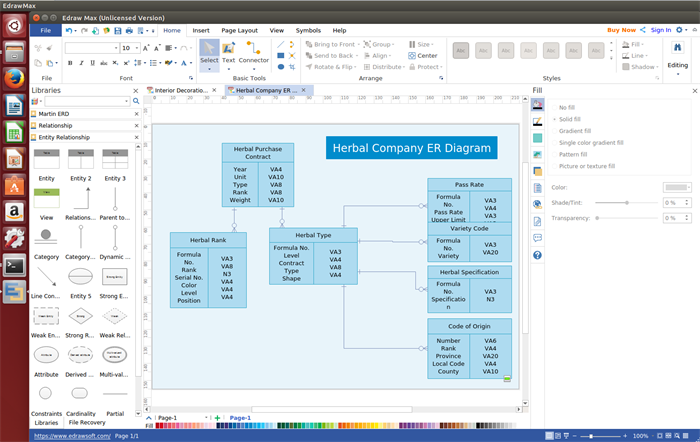Select the Connector tool
The width and height of the screenshot is (700, 442).
(x=253, y=53)
